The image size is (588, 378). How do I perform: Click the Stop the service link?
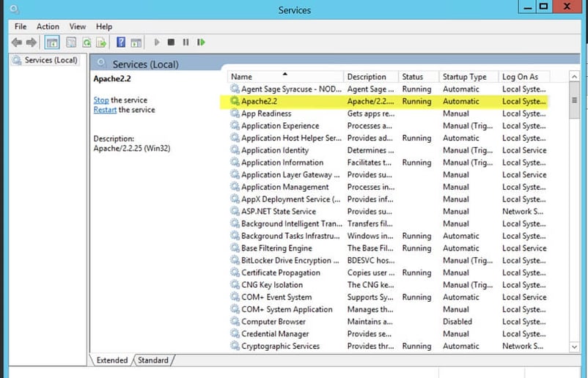pos(101,100)
